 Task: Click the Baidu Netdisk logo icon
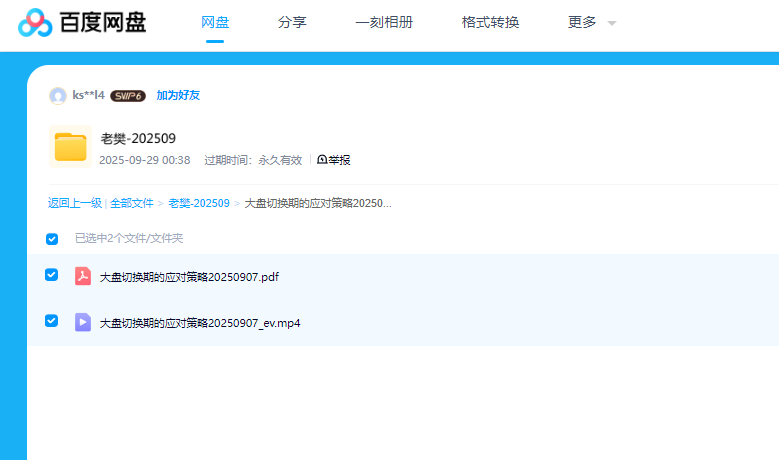pos(35,22)
